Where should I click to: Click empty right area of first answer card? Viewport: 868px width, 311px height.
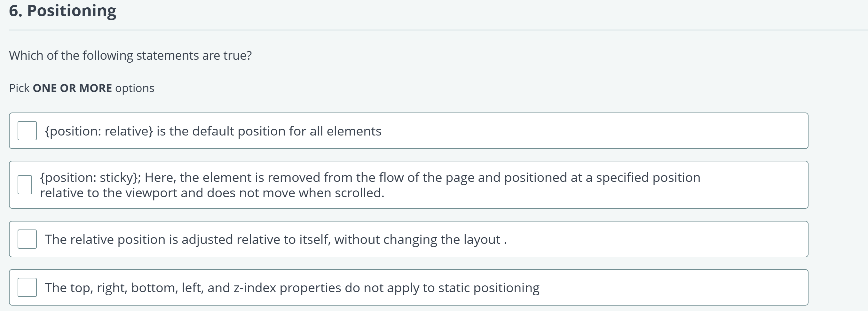[x=593, y=131]
